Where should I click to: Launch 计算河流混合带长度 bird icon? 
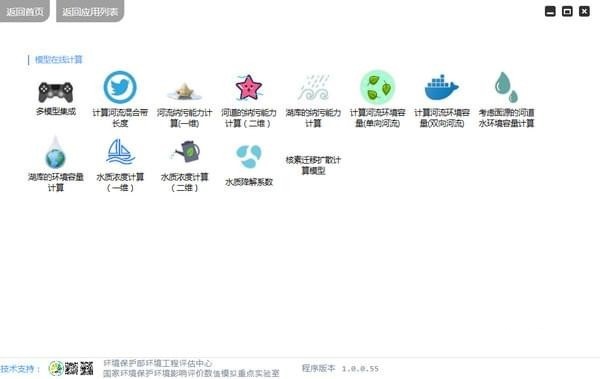tap(120, 87)
